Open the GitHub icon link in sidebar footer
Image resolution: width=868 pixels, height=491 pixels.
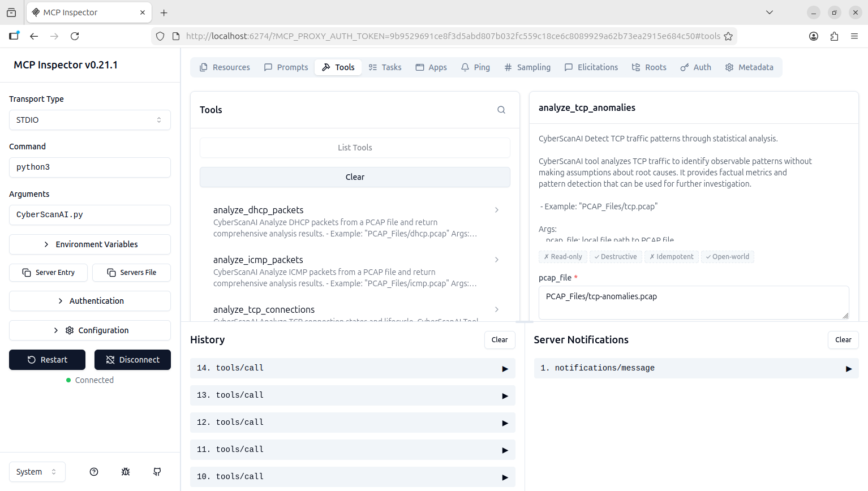point(157,472)
